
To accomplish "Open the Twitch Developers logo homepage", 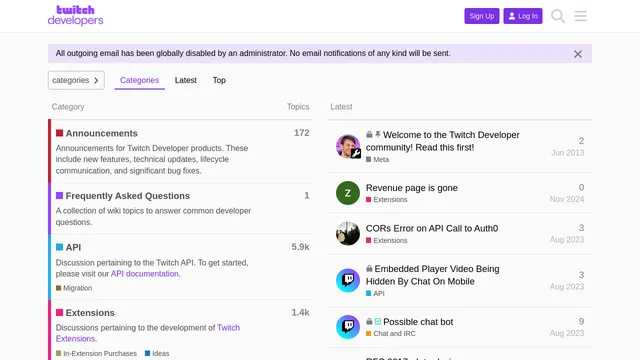I will (76, 16).
